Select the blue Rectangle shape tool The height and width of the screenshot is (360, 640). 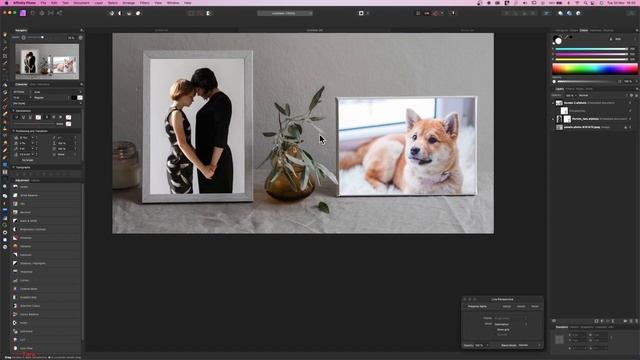coord(5,164)
